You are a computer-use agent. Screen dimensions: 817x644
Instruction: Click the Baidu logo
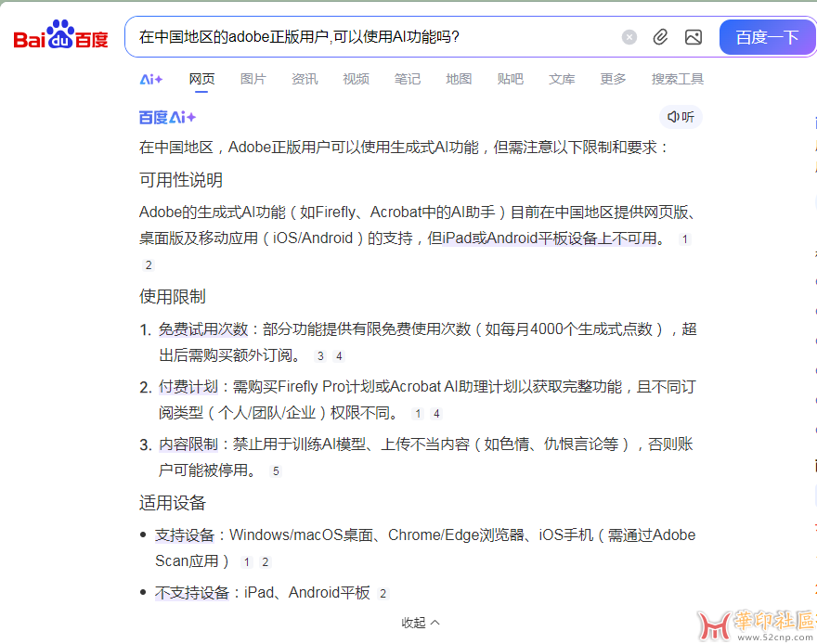(x=59, y=36)
